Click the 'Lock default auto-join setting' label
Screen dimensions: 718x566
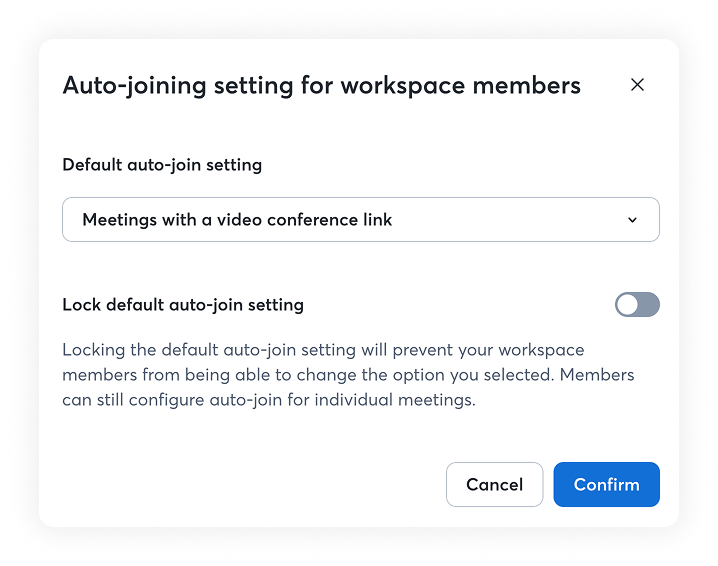tap(183, 305)
